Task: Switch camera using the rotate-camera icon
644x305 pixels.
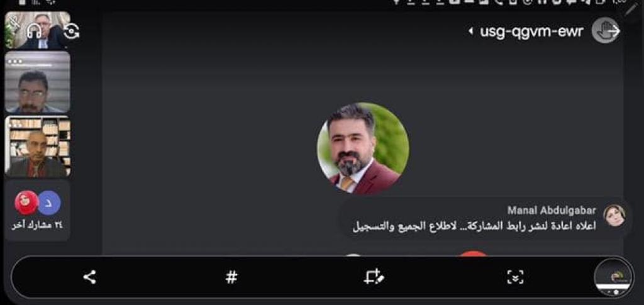Action: (x=71, y=31)
